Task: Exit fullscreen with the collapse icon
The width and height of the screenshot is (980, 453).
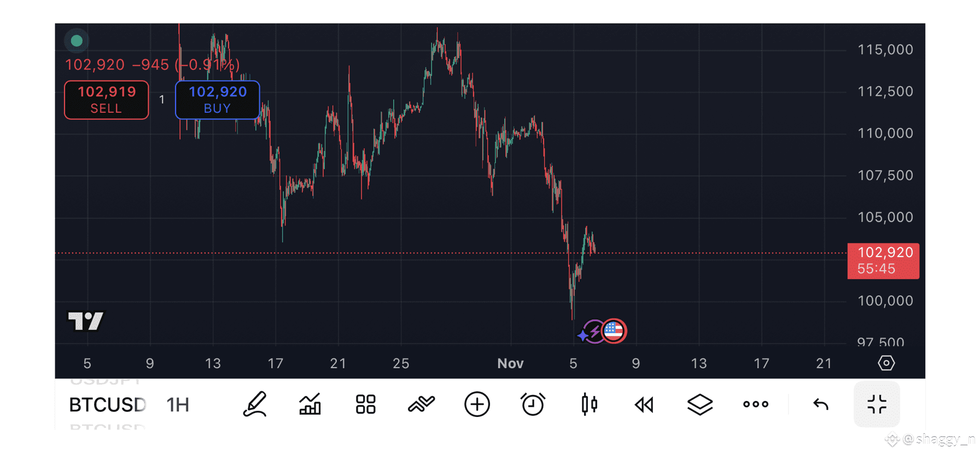Action: pos(877,404)
